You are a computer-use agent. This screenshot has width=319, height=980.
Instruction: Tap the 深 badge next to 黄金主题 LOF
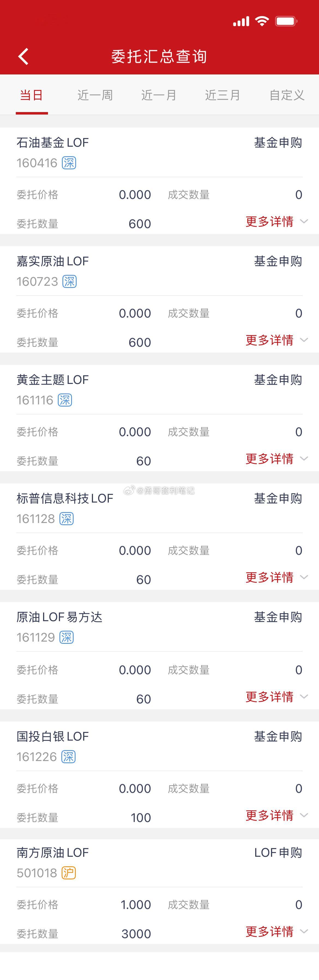pos(65,400)
